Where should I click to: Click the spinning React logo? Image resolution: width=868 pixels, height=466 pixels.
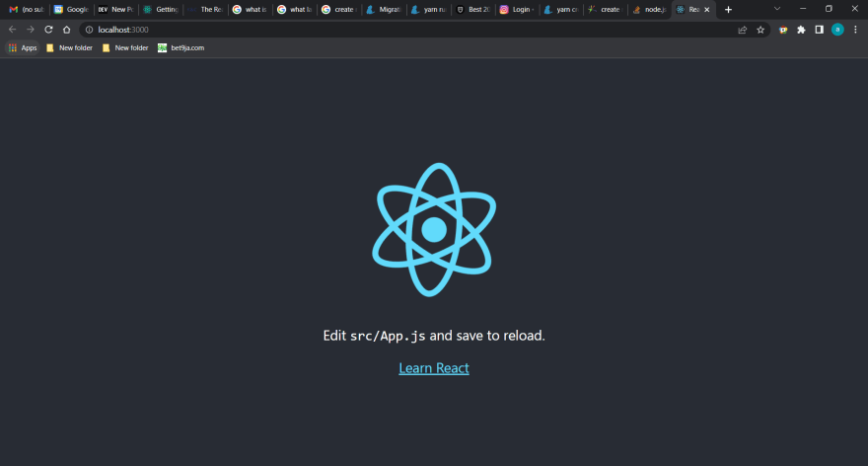pos(434,229)
